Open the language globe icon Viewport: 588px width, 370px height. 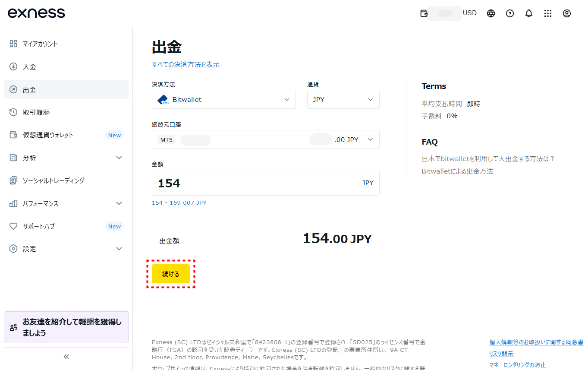491,13
